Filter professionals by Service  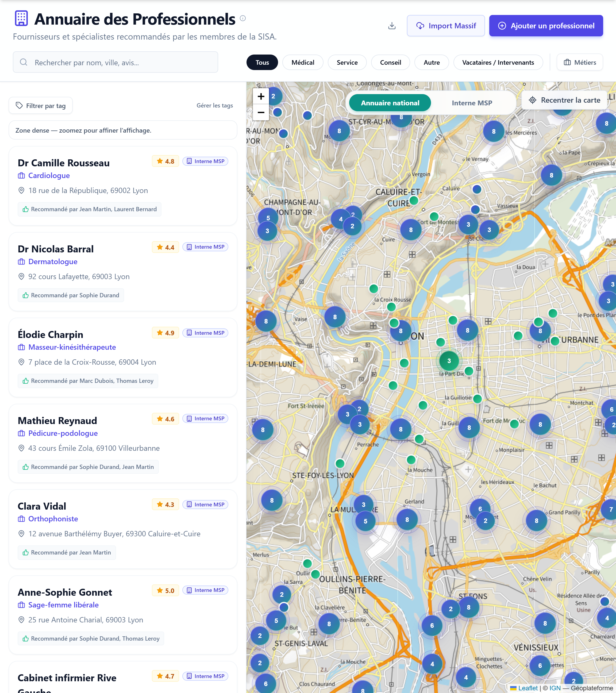coord(347,62)
